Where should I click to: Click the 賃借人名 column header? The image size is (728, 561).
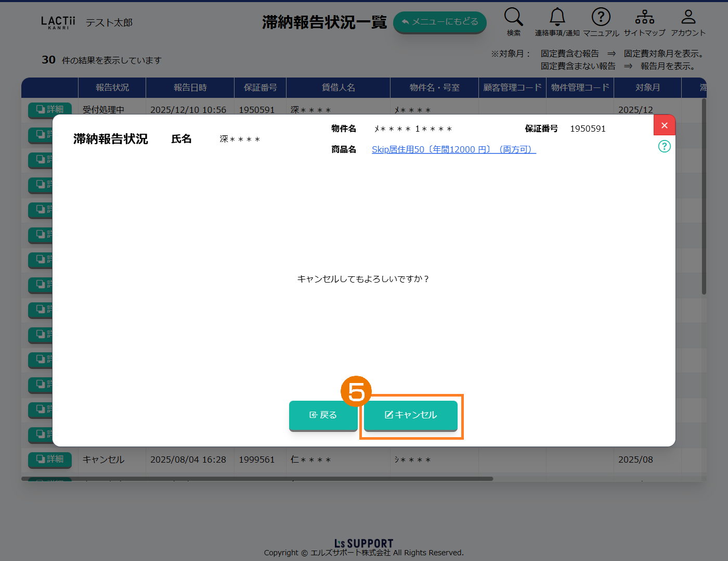[x=338, y=87]
